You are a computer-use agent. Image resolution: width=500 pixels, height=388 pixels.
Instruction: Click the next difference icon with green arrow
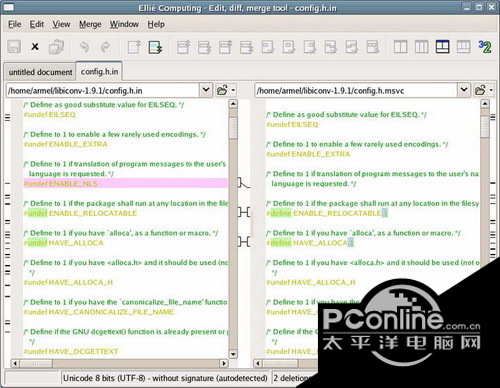pos(155,47)
